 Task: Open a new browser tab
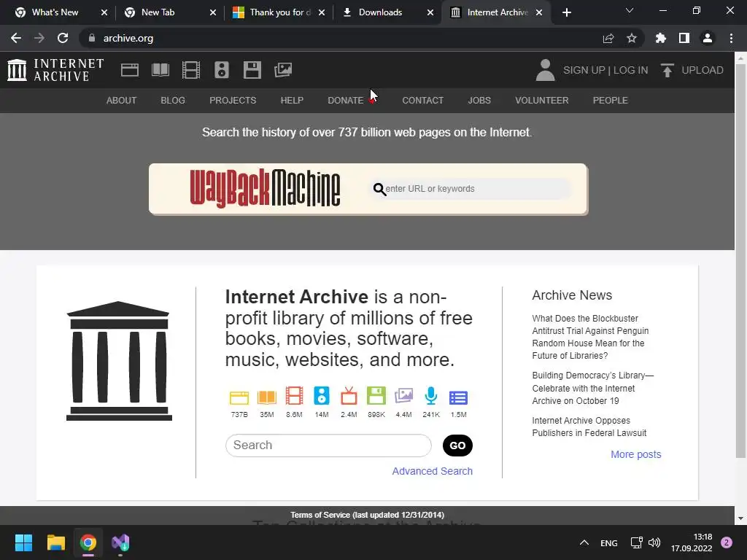(x=566, y=12)
